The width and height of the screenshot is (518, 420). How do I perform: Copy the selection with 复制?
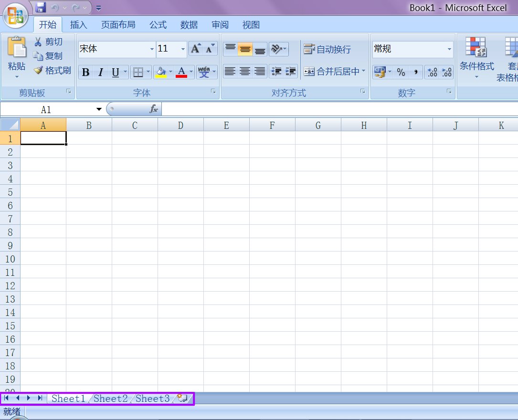pyautogui.click(x=48, y=56)
